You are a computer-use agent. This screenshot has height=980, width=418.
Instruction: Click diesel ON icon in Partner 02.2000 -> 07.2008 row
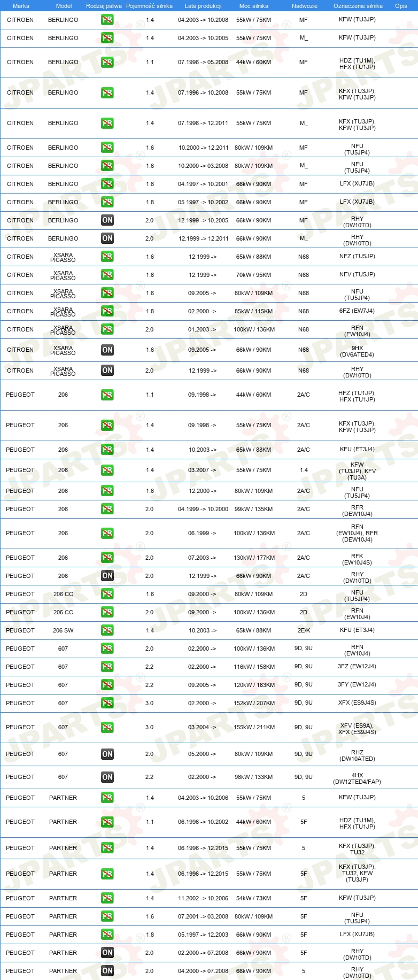point(107,953)
